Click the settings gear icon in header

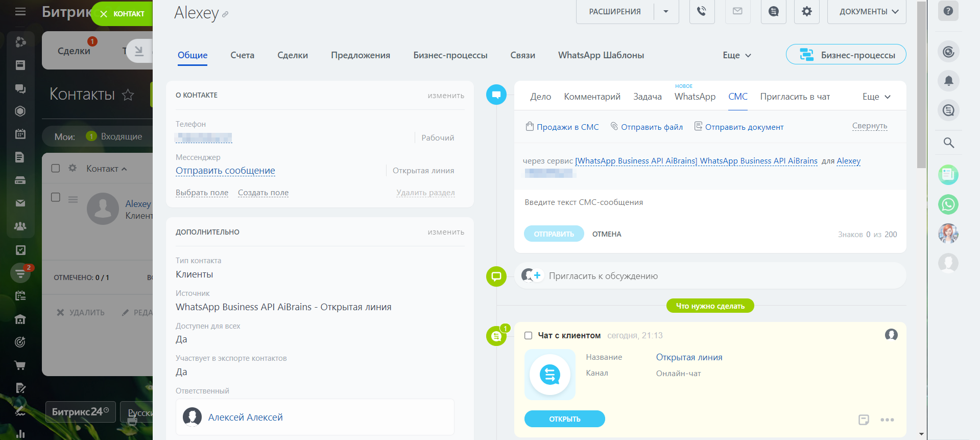tap(806, 11)
